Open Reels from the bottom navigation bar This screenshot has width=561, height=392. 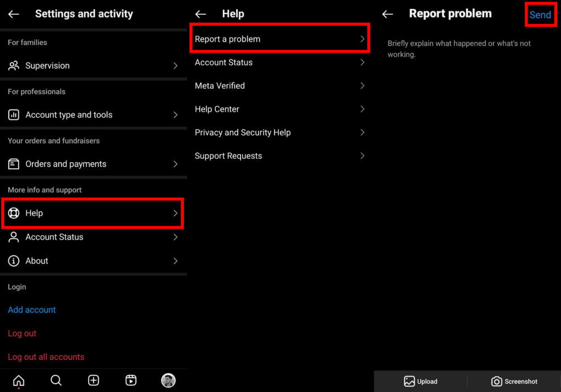(x=131, y=381)
